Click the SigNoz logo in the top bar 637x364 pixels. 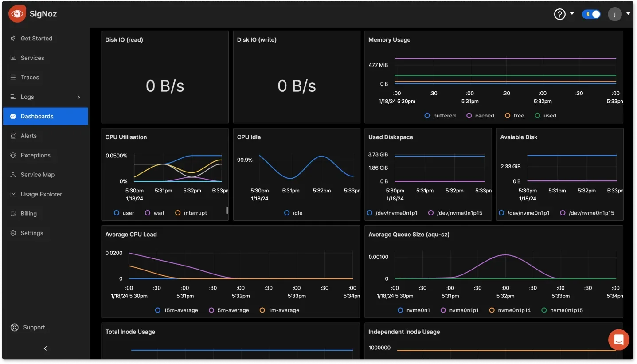[x=32, y=14]
